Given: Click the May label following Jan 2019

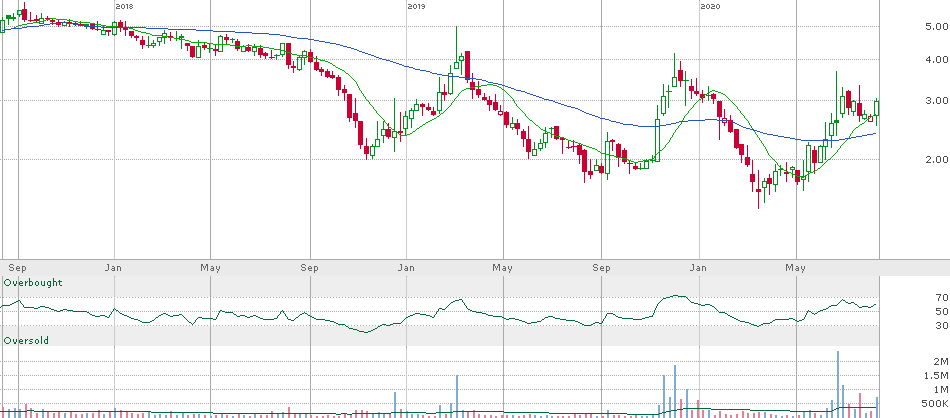Looking at the screenshot, I should tap(503, 267).
